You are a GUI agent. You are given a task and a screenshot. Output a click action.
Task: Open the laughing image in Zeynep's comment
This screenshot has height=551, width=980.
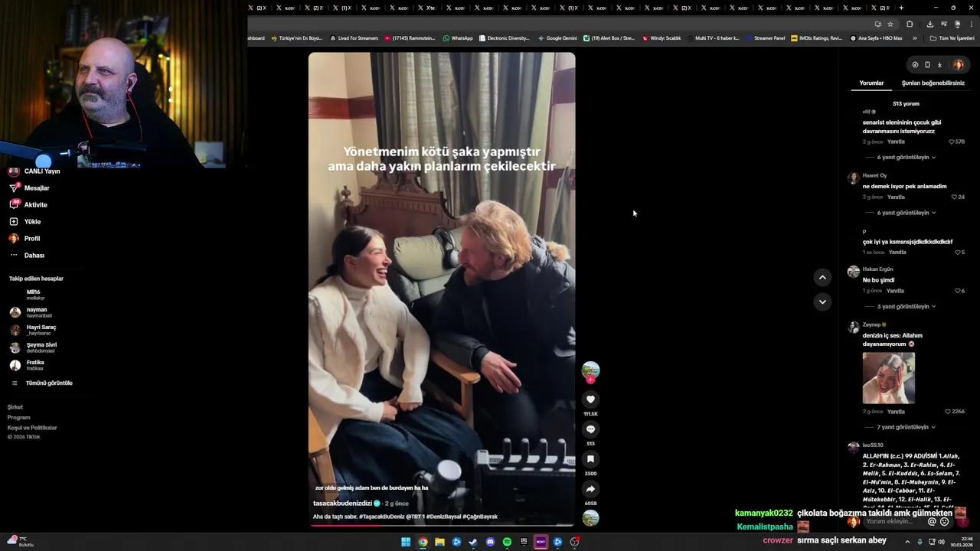tap(888, 378)
